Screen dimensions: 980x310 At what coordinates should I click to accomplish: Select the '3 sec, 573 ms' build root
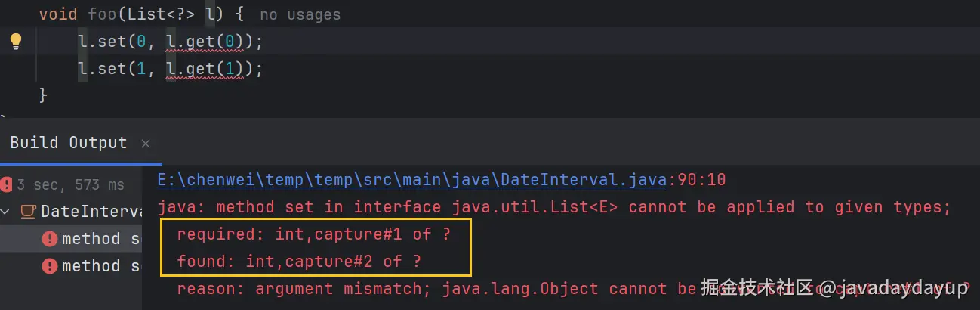click(x=70, y=184)
